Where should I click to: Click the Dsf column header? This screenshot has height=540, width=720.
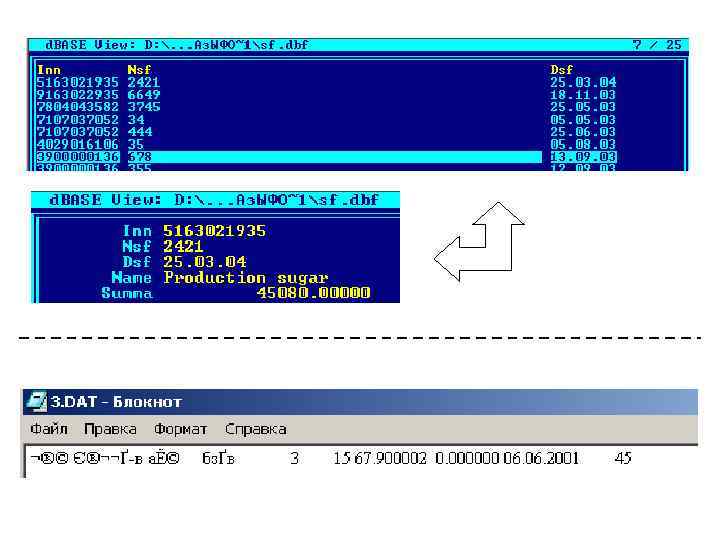[x=562, y=70]
